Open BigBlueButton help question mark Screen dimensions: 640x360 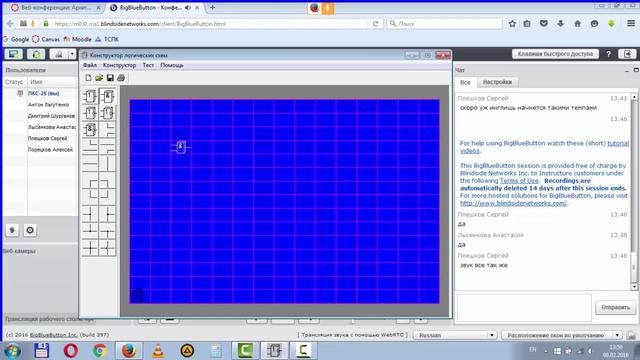pos(608,54)
